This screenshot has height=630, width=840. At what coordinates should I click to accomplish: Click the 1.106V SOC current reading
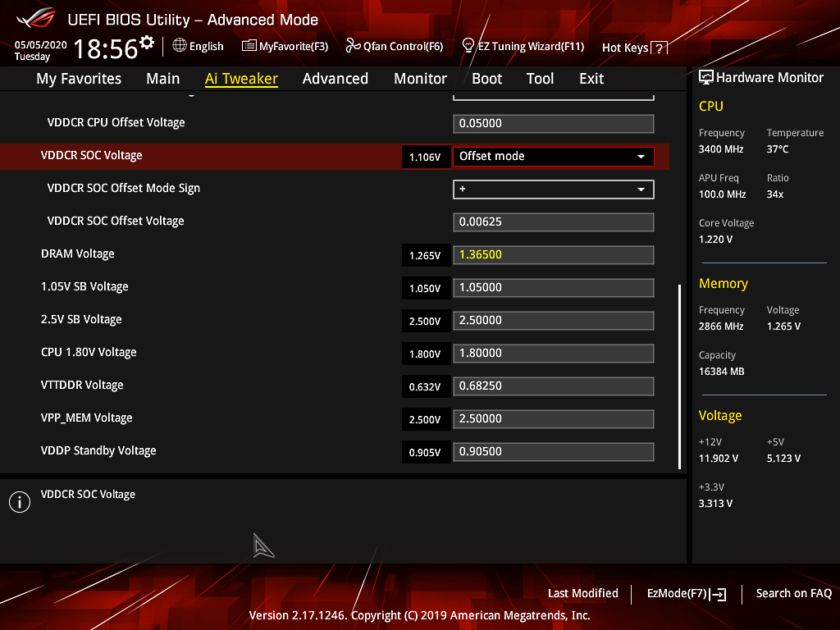(426, 157)
